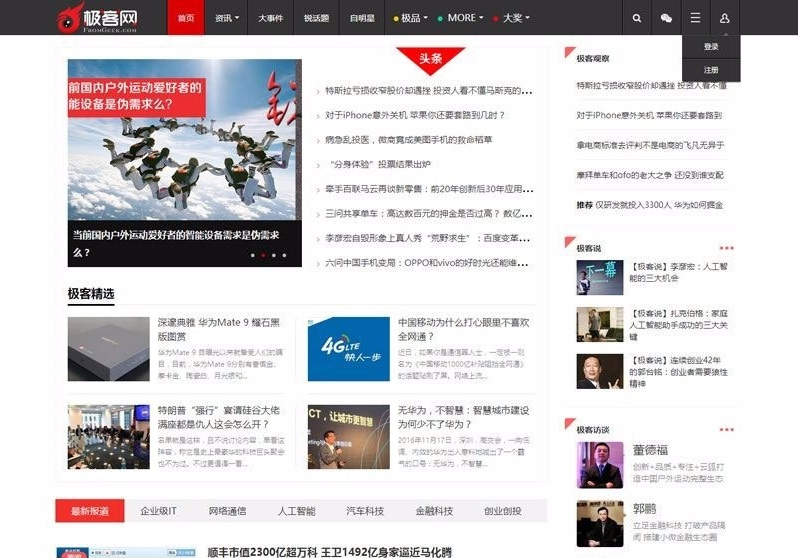Screen dimensions: 798x558
Task: Switch to the 人工智能 tab
Action: pos(296,511)
